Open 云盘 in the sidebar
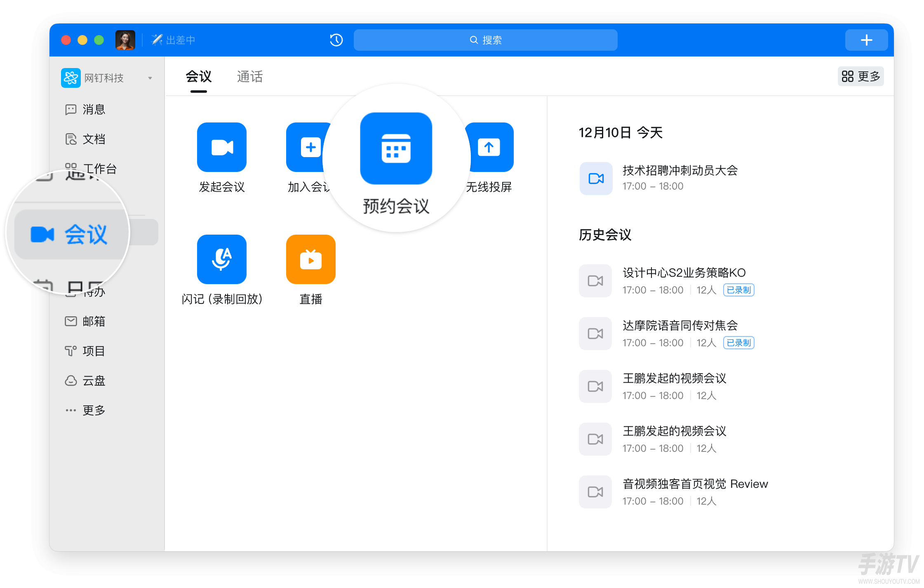The width and height of the screenshot is (924, 588). pos(85,381)
